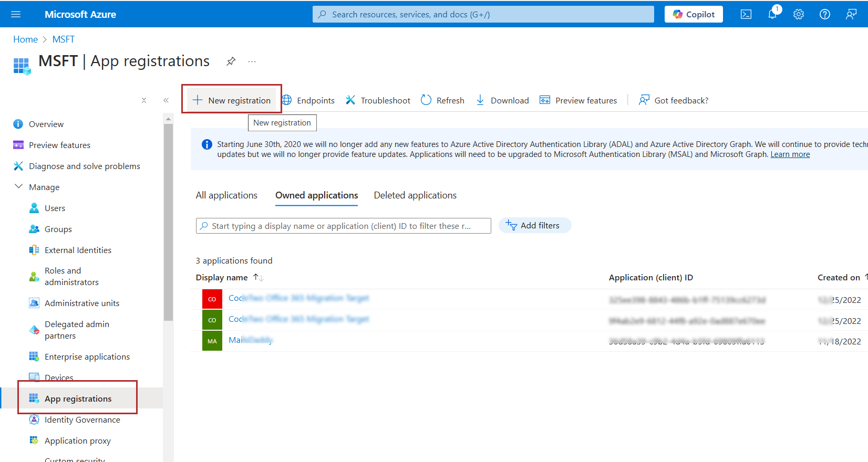Go to the MSFT breadcrumb
Viewport: 868px width, 462px height.
64,39
